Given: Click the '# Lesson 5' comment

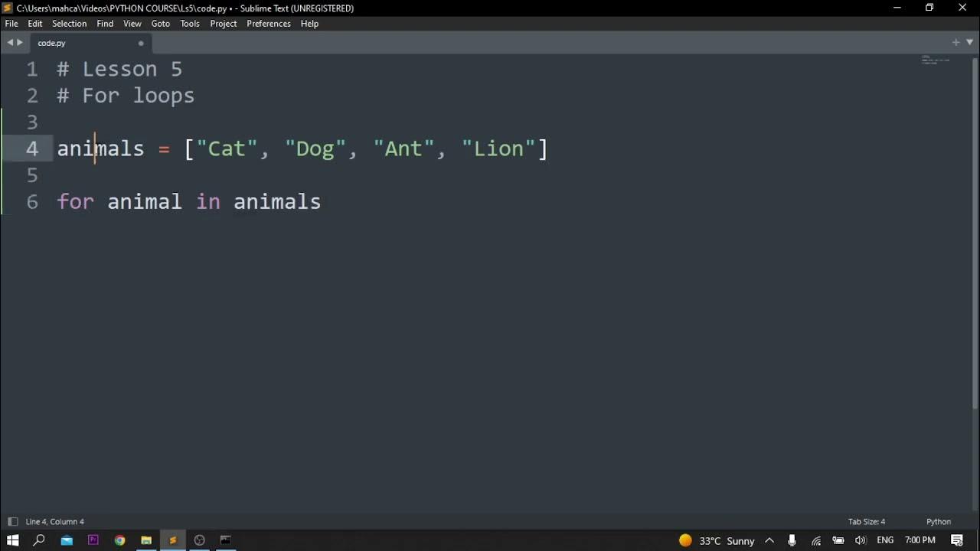Looking at the screenshot, I should [x=119, y=69].
